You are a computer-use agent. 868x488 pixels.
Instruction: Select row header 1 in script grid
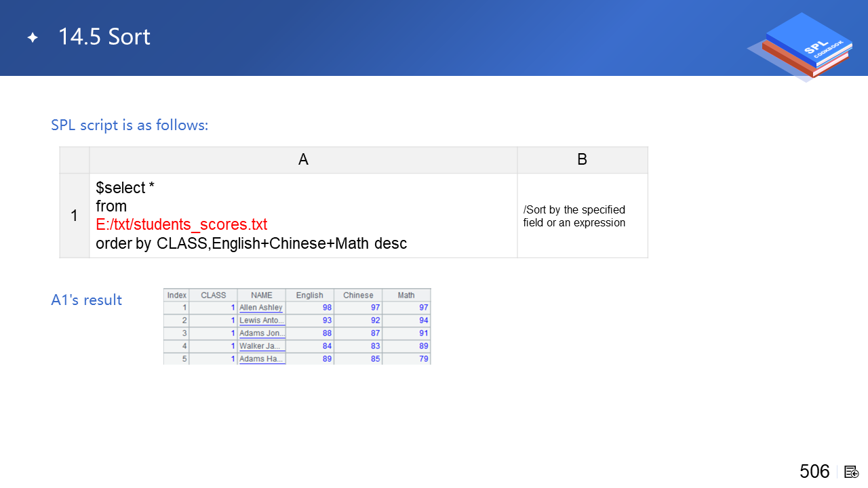[x=75, y=216]
